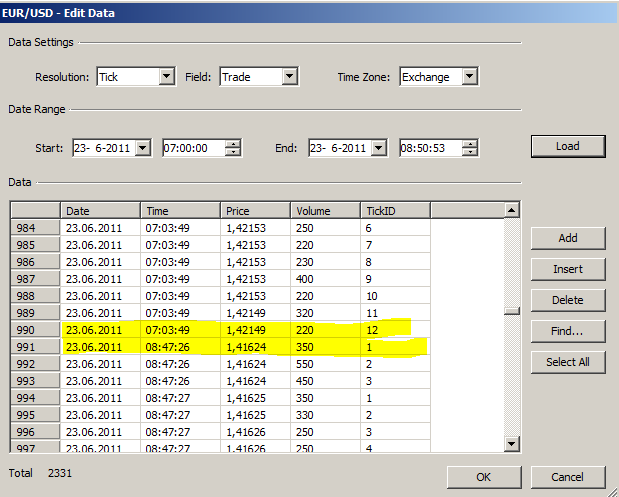Click price 1,41625 in row 994
This screenshot has width=619, height=497.
click(x=255, y=398)
